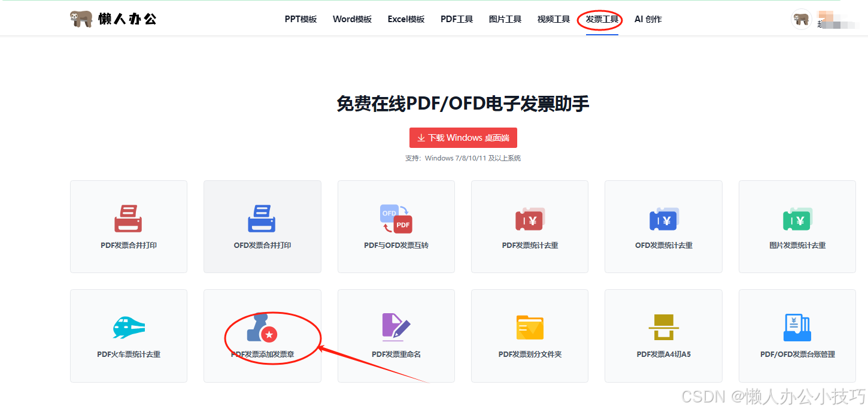The height and width of the screenshot is (412, 868).
Task: Click the red PDF发票统计去重 ticket icon
Action: click(x=530, y=220)
